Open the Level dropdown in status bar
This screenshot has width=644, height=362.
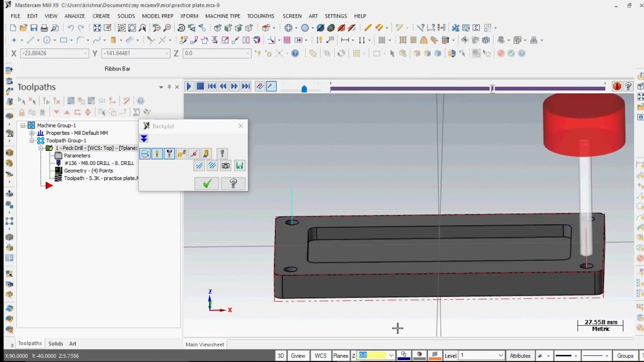click(500, 356)
